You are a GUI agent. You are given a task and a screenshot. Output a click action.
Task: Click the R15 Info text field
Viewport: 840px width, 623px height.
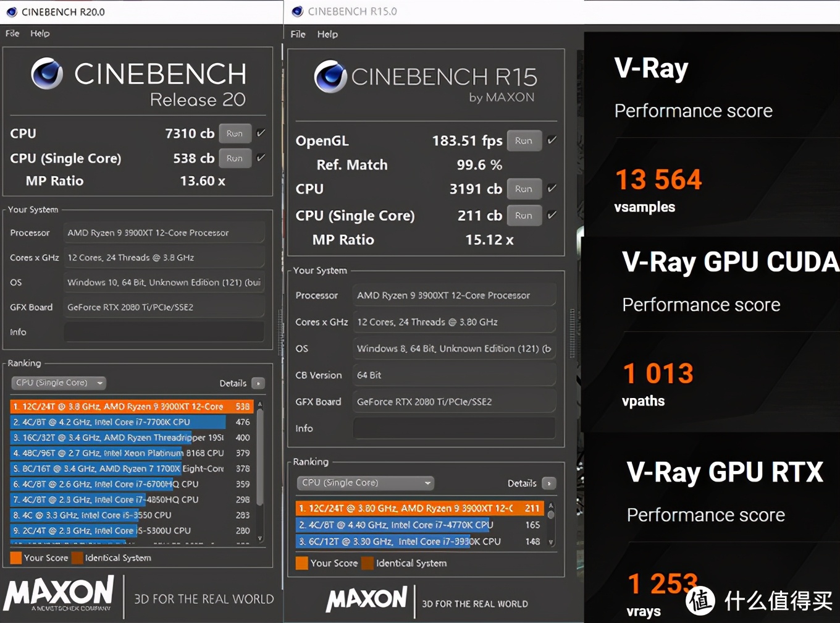pyautogui.click(x=454, y=428)
